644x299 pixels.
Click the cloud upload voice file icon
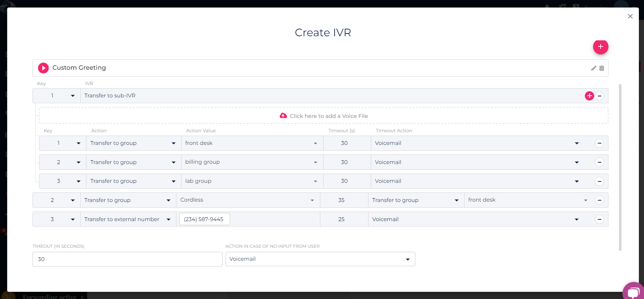click(283, 116)
